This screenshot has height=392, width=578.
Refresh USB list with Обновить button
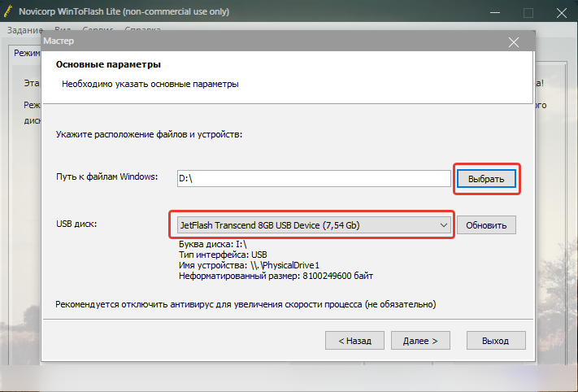click(486, 225)
